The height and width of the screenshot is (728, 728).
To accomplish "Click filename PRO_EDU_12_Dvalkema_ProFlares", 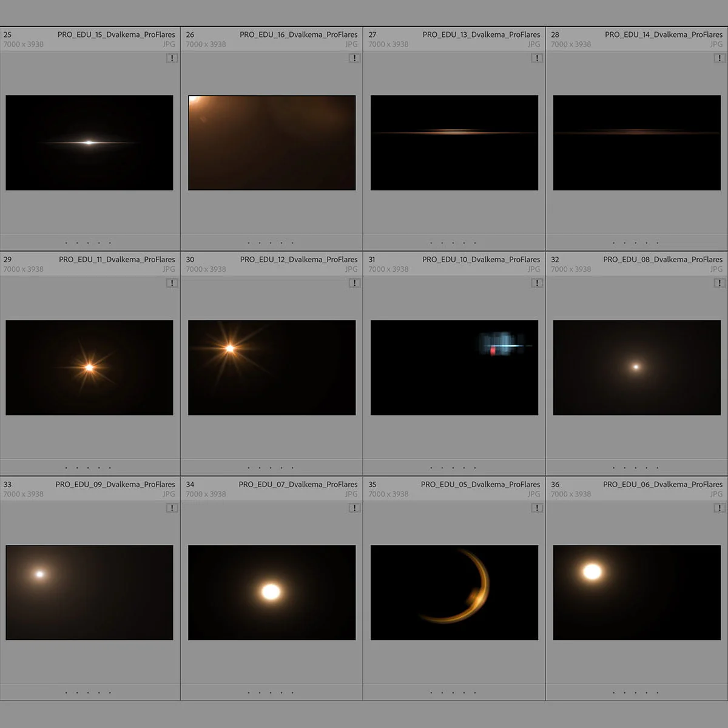I will point(299,260).
